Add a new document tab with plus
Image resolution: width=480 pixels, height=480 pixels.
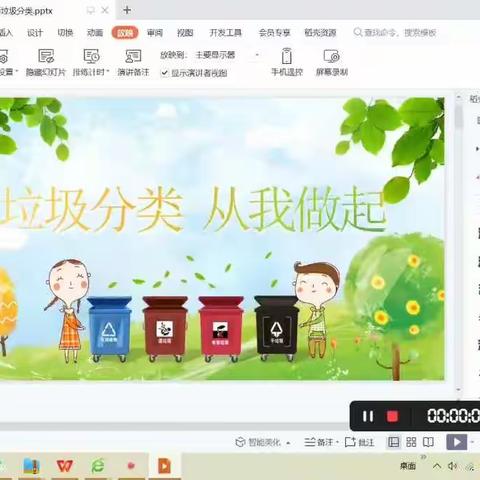click(x=127, y=10)
